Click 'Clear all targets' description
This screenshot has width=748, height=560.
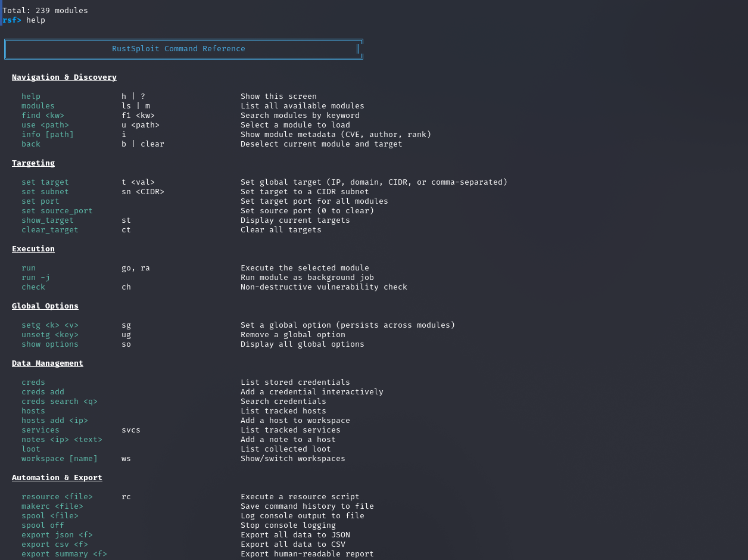tap(281, 230)
